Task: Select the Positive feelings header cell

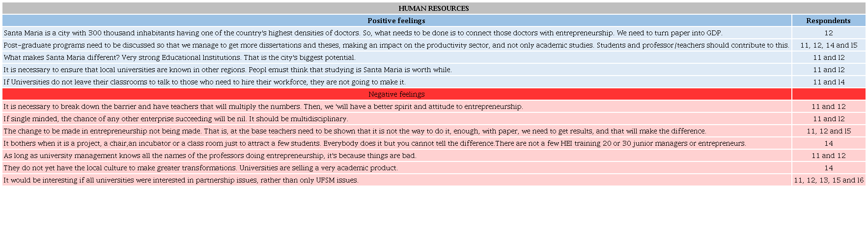Action: click(396, 21)
